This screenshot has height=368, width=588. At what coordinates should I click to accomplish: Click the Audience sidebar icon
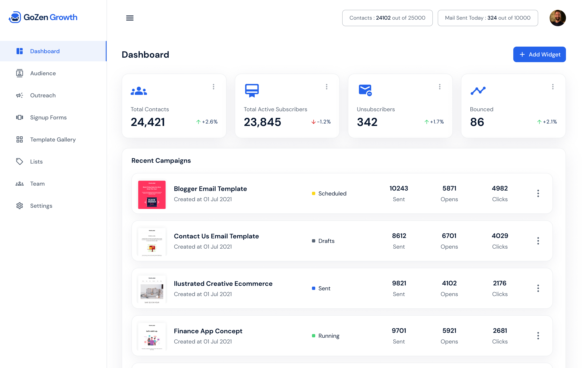point(19,73)
